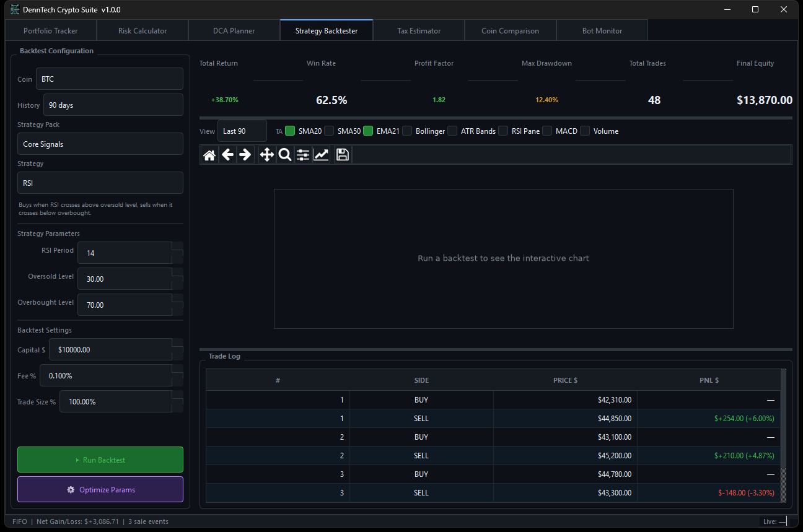
Task: Click the DennTech app logo icon
Action: tap(15, 9)
